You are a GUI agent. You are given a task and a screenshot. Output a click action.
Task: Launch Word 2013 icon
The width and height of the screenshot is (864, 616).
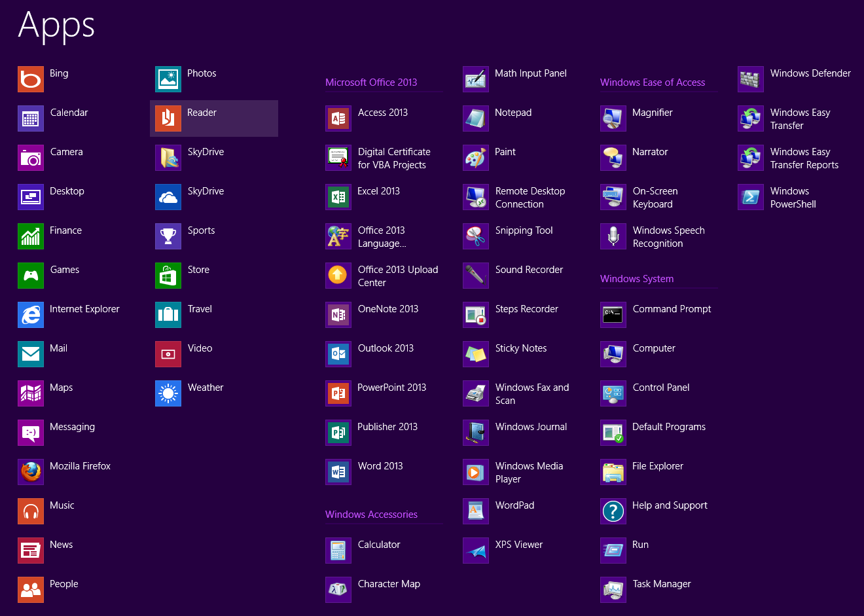click(x=338, y=472)
